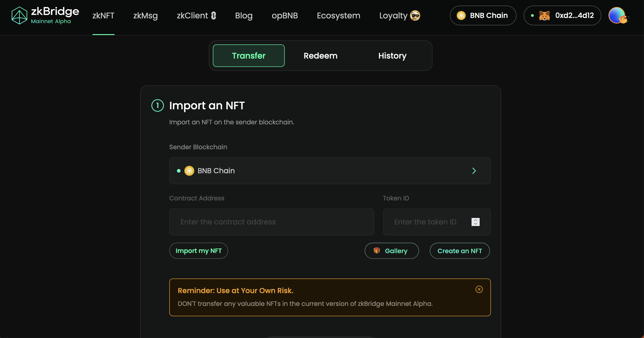Screen dimensions: 644x338
Task: Dismiss the risk reminder banner
Action: [x=479, y=289]
